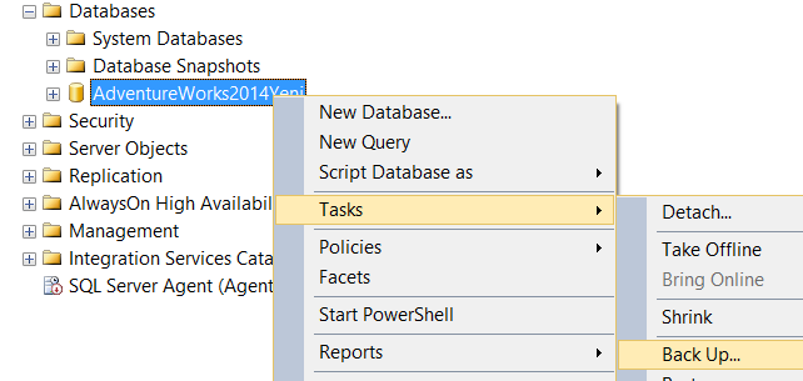Open the Script Database as submenu
Screen dimensions: 803x381
(446, 173)
